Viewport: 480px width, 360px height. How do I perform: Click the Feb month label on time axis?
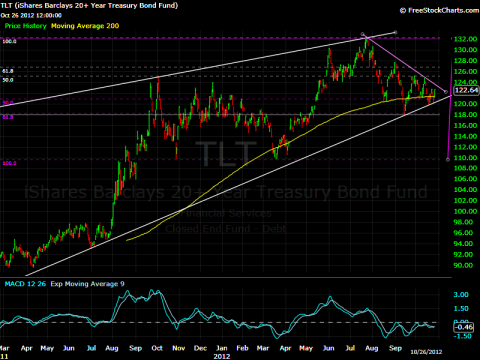(242, 348)
